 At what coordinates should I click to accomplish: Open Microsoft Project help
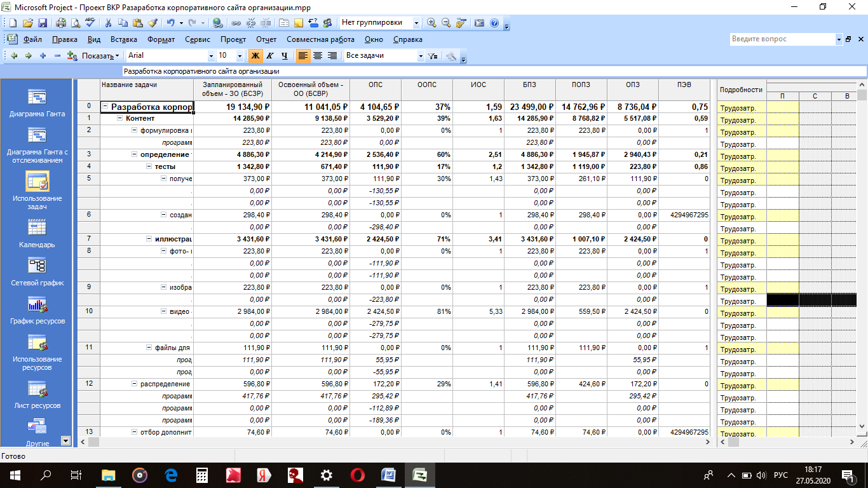pos(494,23)
